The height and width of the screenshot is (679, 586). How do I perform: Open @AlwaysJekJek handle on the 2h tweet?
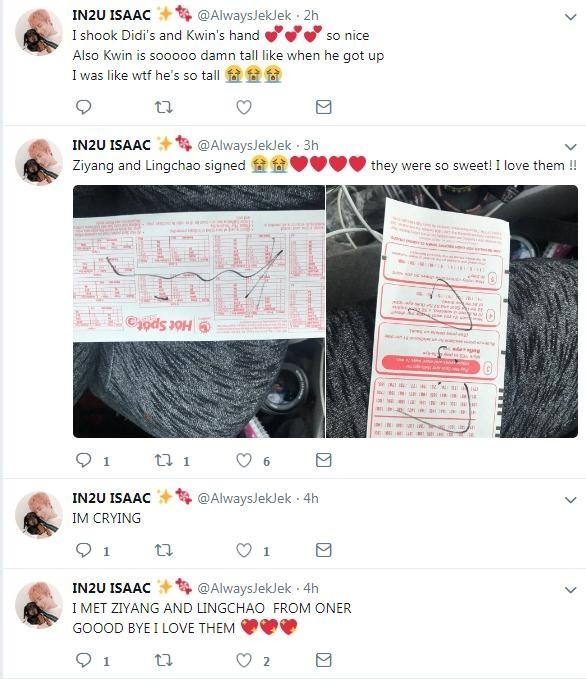coord(244,16)
